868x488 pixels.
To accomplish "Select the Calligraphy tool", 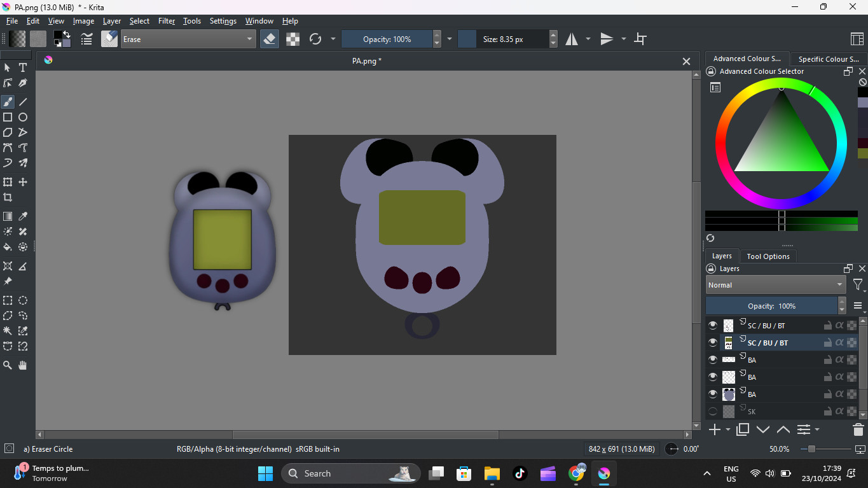I will coord(23,83).
